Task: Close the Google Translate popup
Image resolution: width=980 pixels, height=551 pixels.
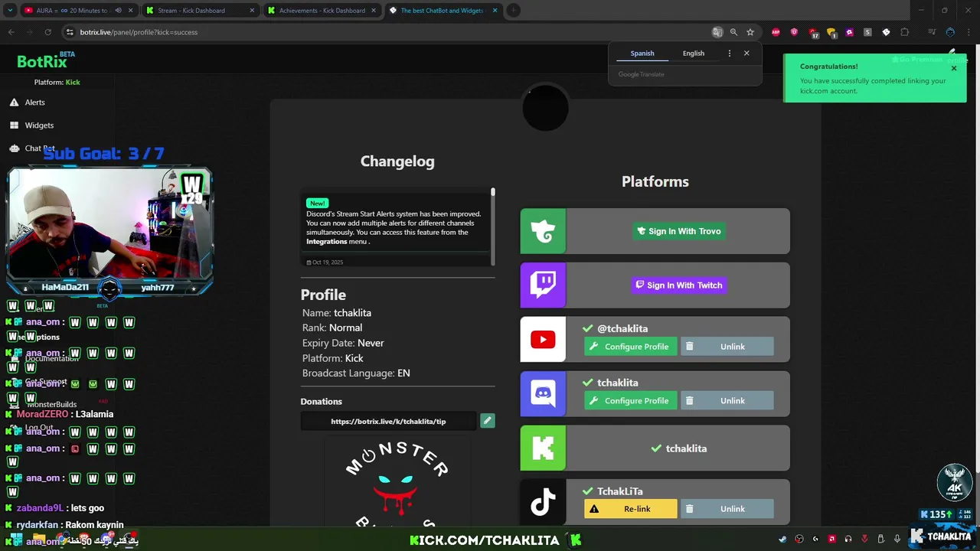Action: (x=746, y=54)
